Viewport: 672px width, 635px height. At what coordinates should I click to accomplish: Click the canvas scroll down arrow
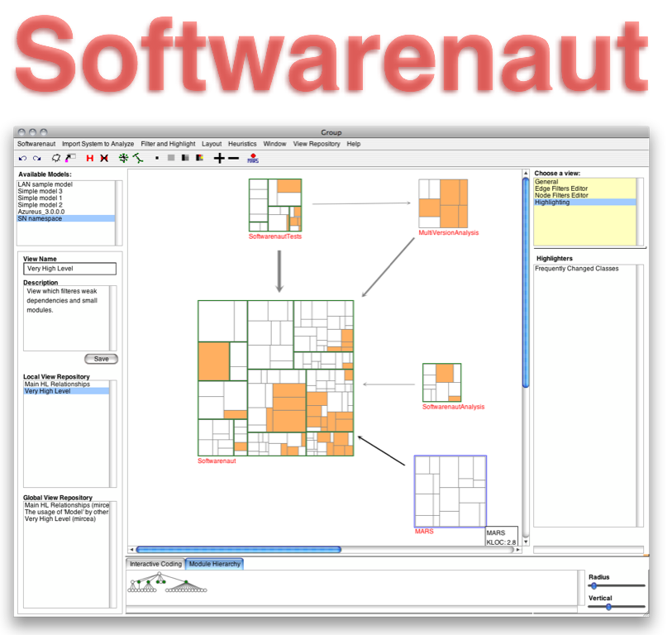[526, 542]
